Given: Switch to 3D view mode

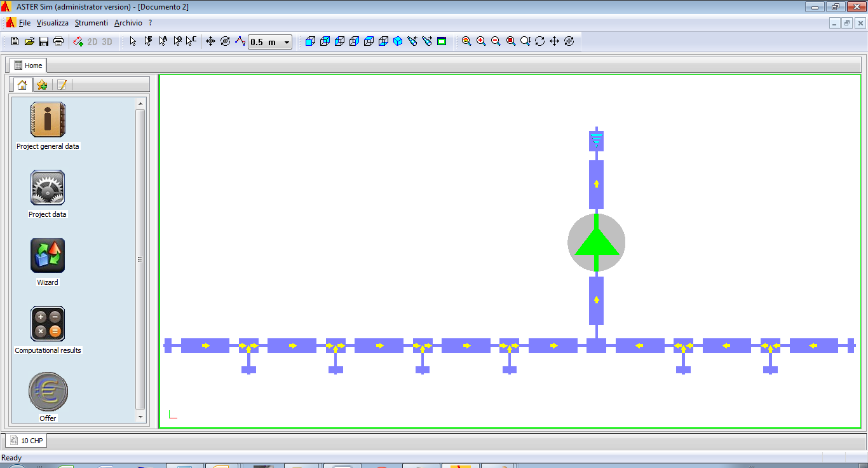Looking at the screenshot, I should click(107, 42).
